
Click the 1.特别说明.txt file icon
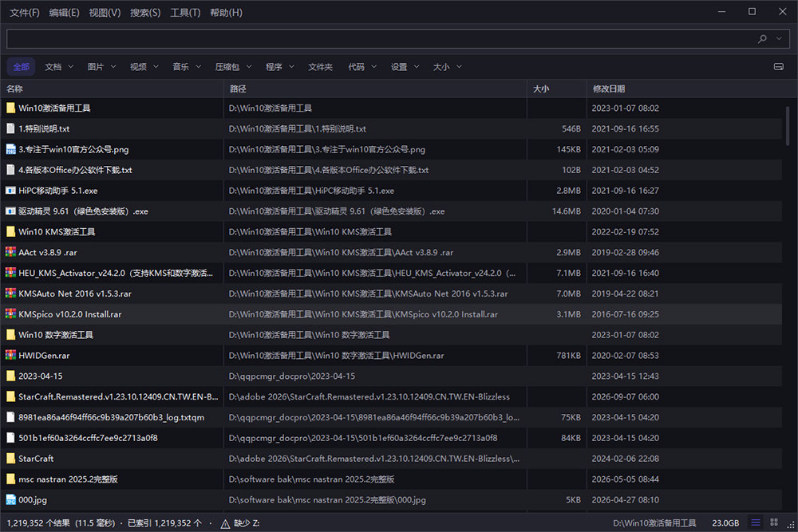point(10,128)
